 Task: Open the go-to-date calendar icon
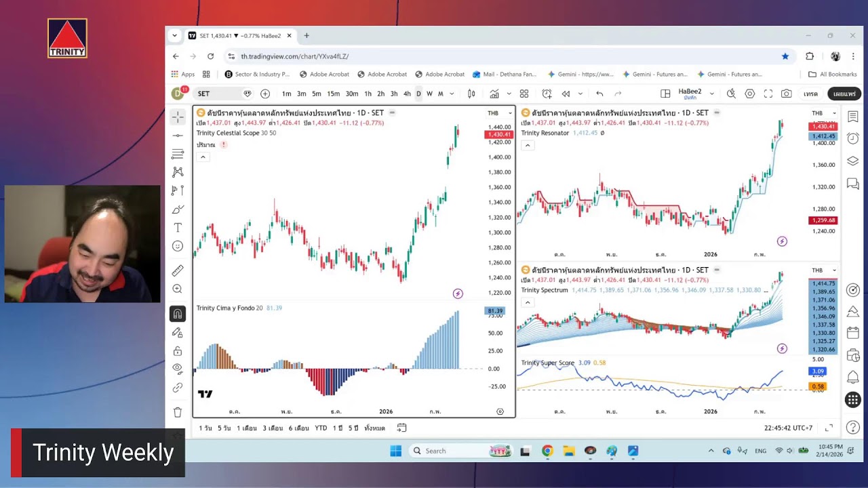click(x=402, y=428)
